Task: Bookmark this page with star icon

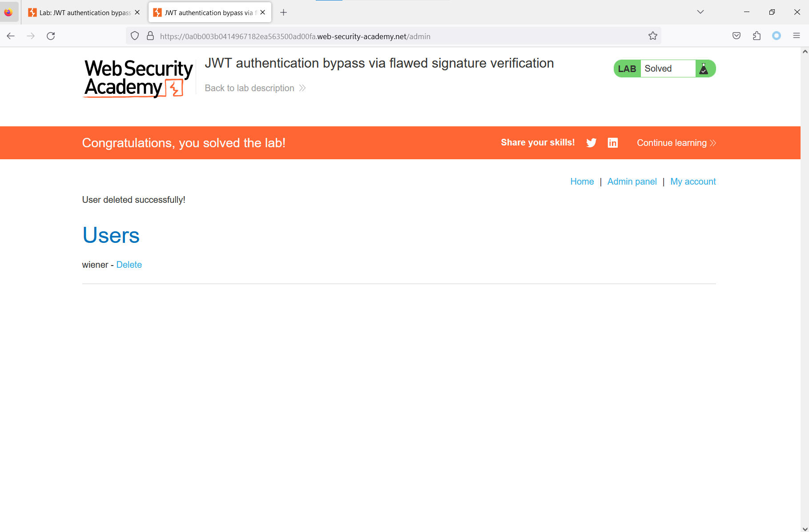Action: [652, 36]
